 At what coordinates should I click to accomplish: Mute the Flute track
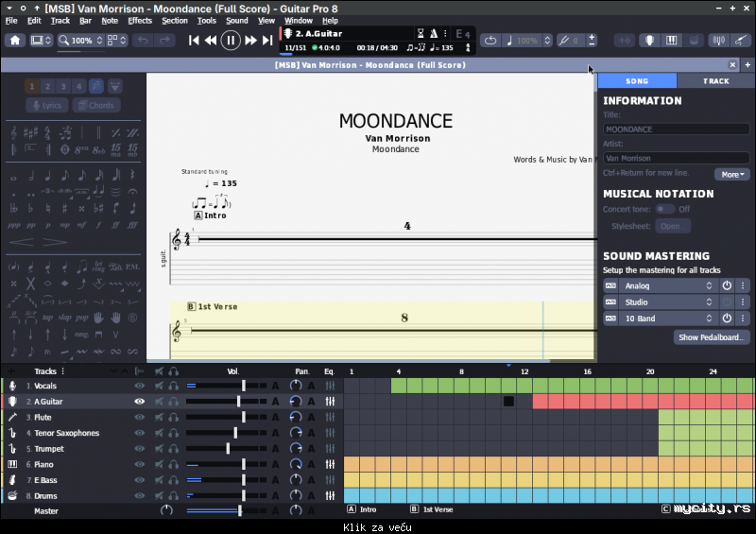159,417
